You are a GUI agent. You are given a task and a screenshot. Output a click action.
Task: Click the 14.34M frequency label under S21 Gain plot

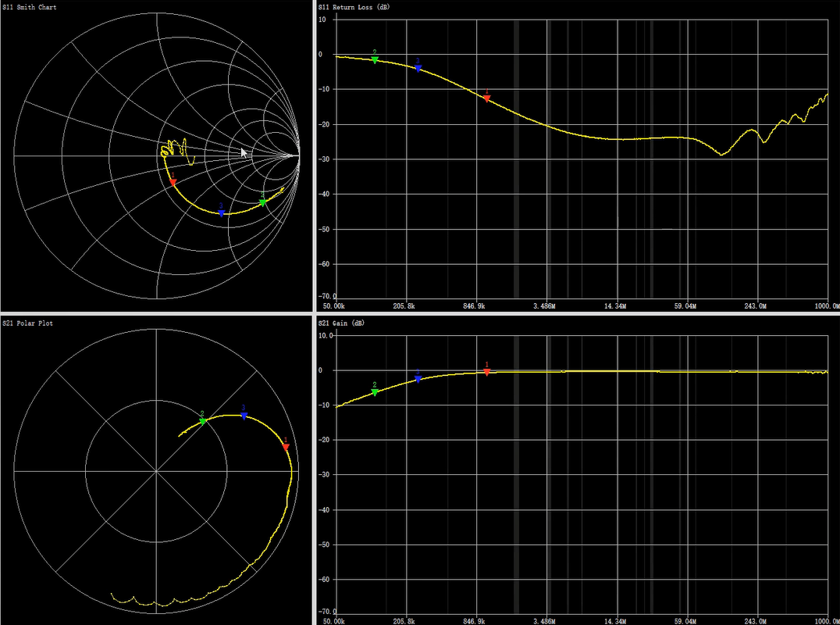(x=615, y=621)
